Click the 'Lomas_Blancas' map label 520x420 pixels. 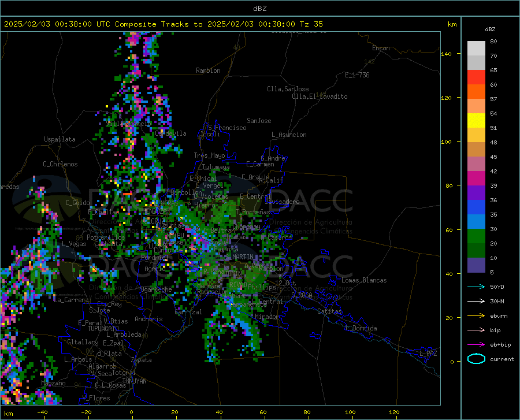pos(364,280)
